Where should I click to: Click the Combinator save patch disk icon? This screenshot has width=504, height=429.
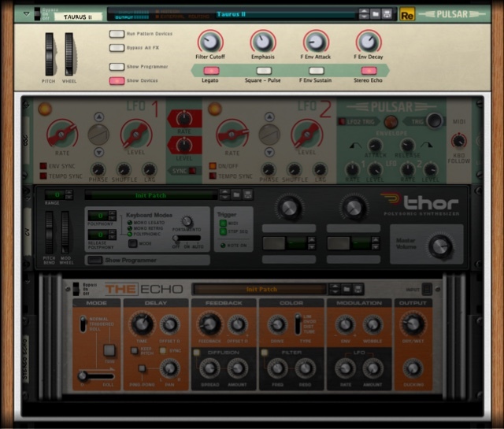387,14
